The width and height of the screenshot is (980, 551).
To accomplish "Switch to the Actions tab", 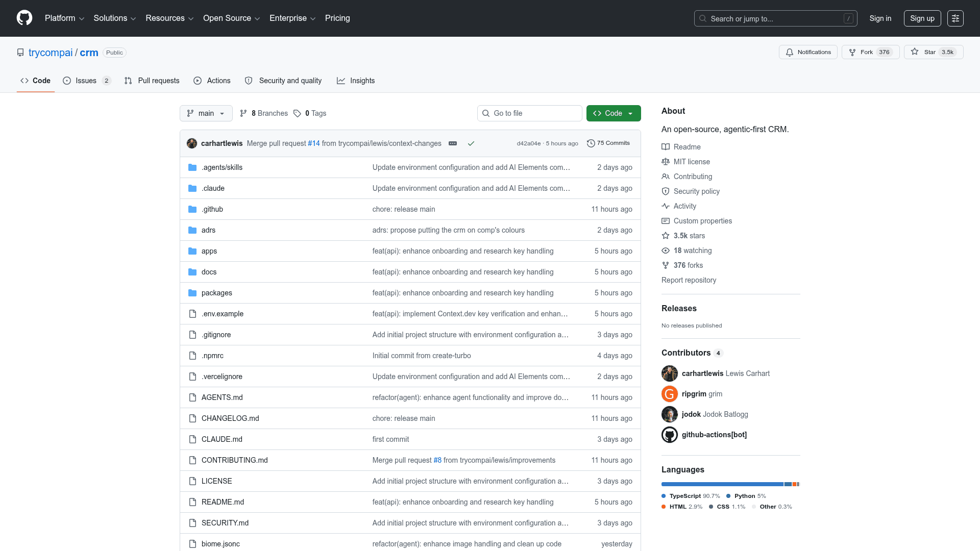I will point(212,81).
